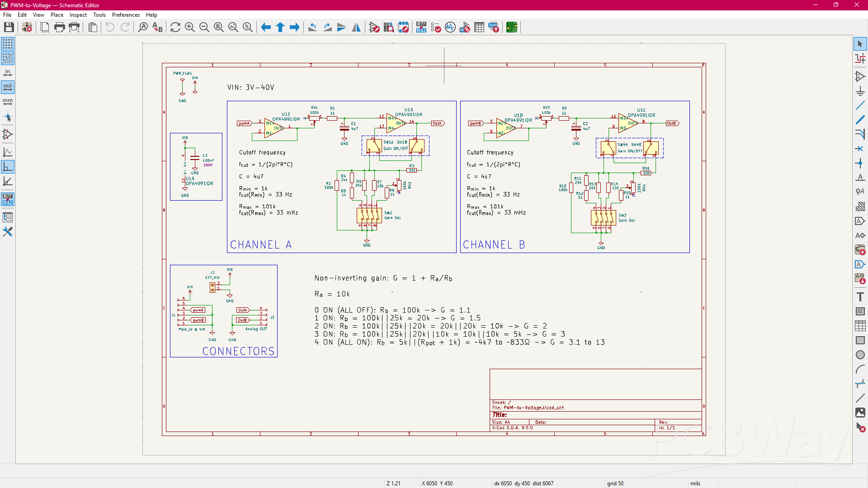Run the Electrical Rules Checker
Viewport: 868px width, 488px height.
436,27
